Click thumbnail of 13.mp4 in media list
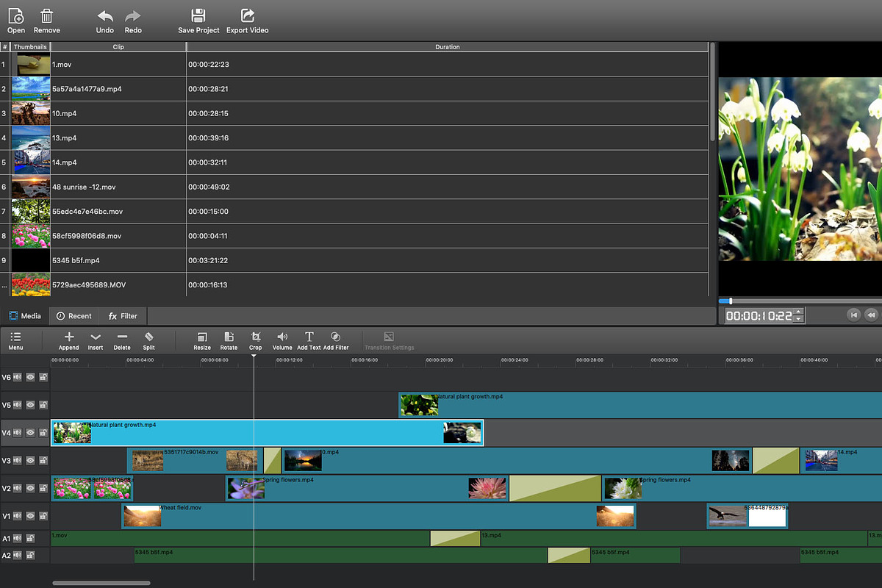Viewport: 882px width, 588px height. point(31,138)
